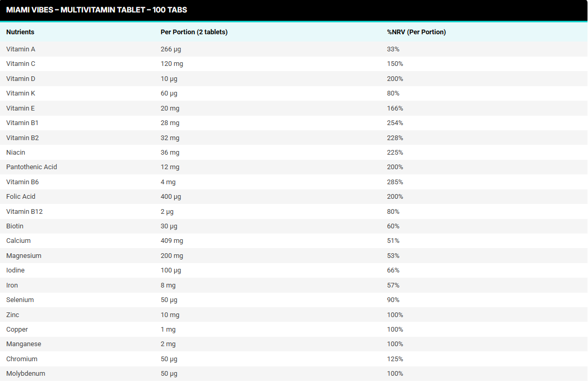This screenshot has width=588, height=383.
Task: Select the Niacin row label
Action: coord(16,153)
